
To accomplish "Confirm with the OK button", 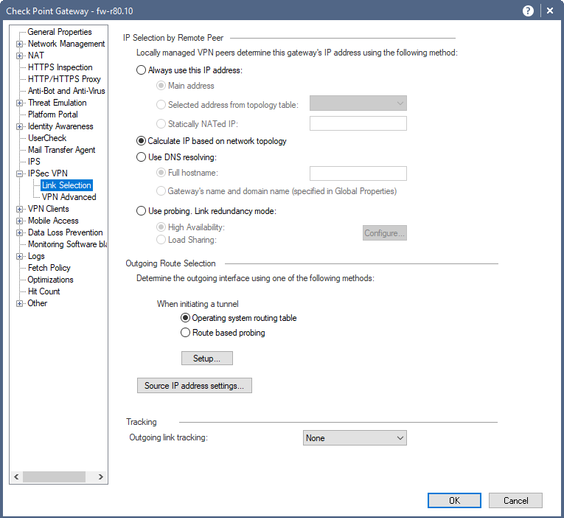I will coord(454,500).
